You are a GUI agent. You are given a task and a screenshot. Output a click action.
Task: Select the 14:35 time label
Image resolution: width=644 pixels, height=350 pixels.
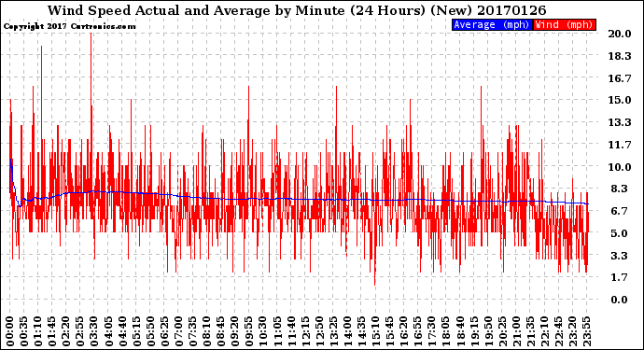coord(361,331)
